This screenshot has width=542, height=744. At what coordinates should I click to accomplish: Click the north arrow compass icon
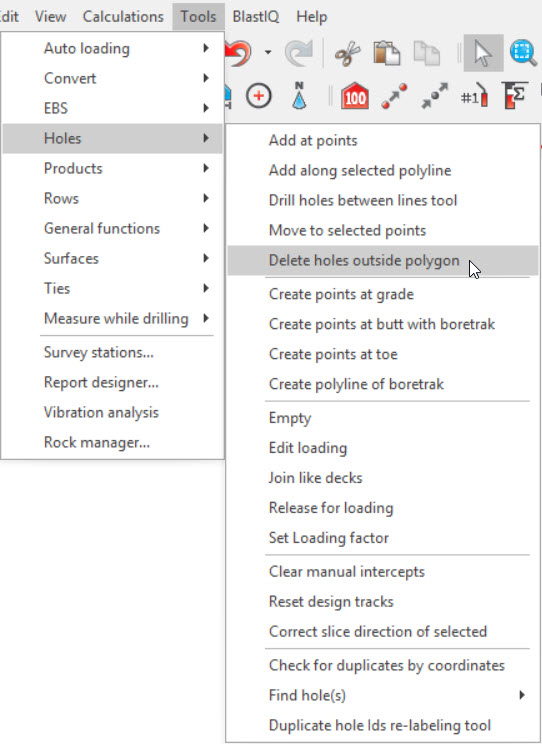299,96
